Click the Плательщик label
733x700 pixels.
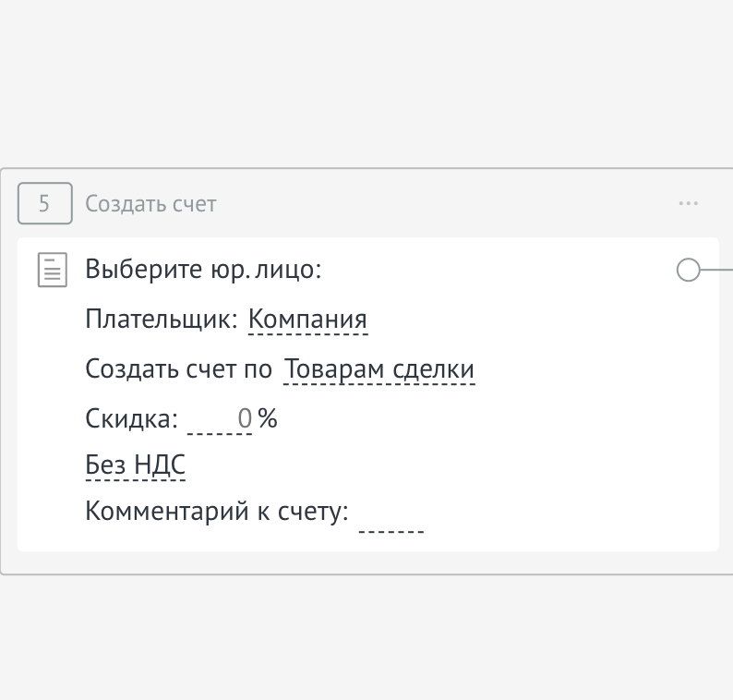[162, 320]
